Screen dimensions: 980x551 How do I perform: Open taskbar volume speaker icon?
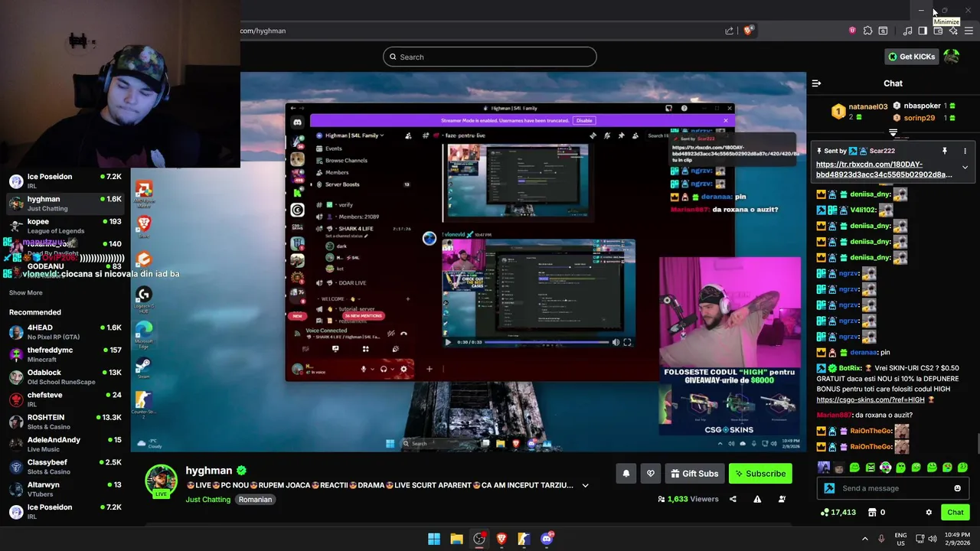pyautogui.click(x=933, y=539)
